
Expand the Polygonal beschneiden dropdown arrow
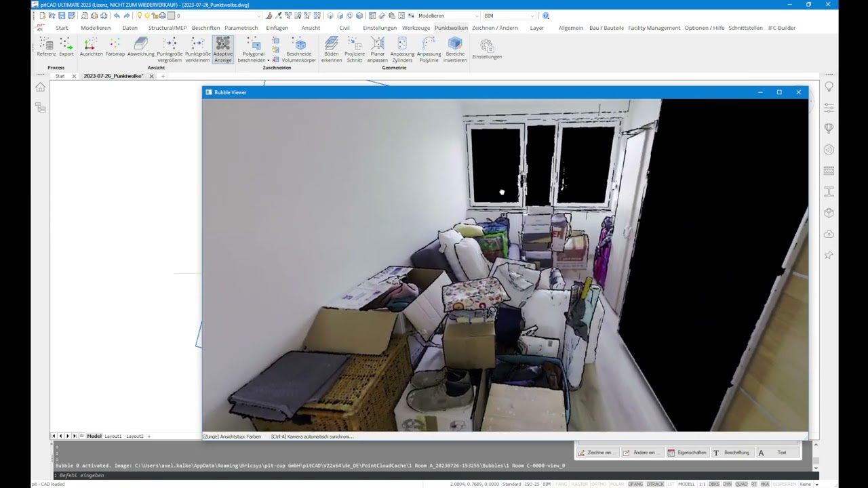269,60
